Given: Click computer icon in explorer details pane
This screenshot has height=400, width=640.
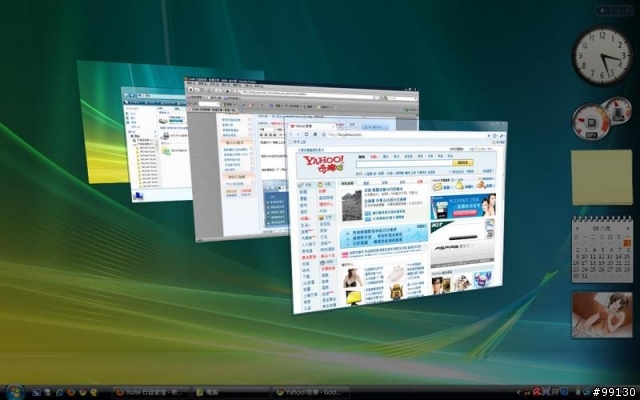Looking at the screenshot, I should [x=138, y=196].
